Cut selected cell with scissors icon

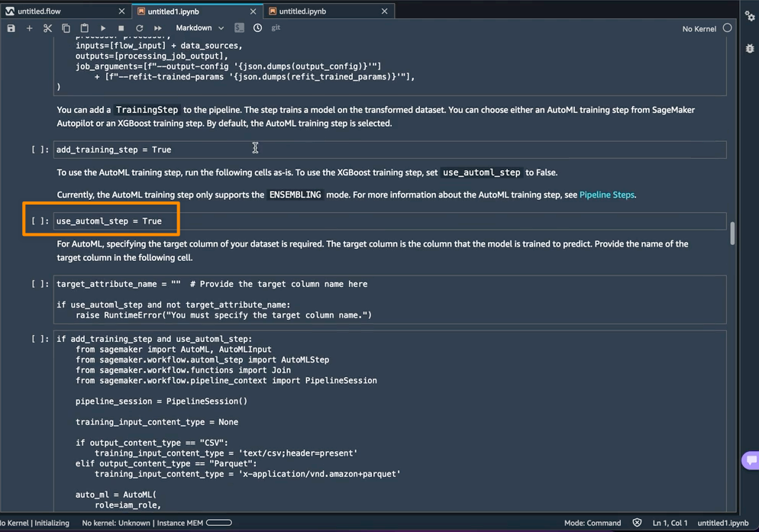47,28
